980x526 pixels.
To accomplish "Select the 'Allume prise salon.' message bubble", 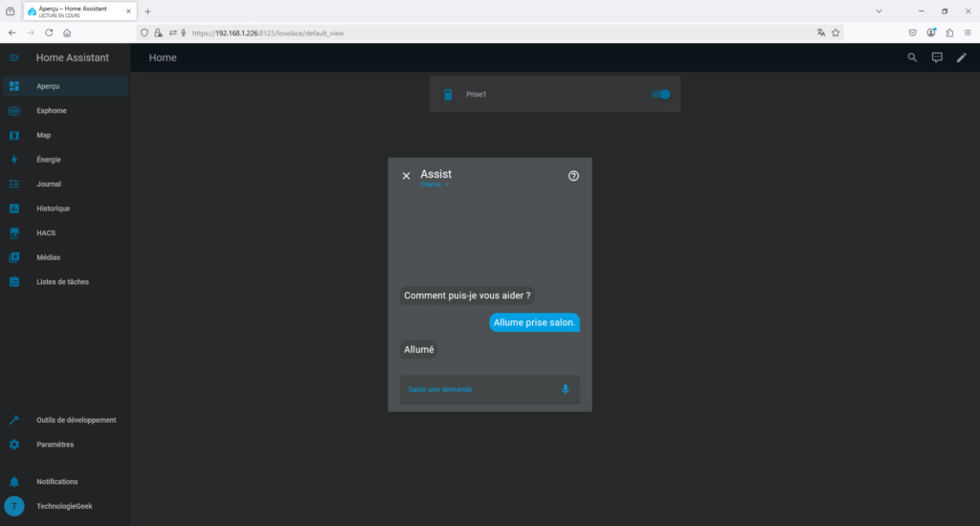I will pyautogui.click(x=534, y=322).
